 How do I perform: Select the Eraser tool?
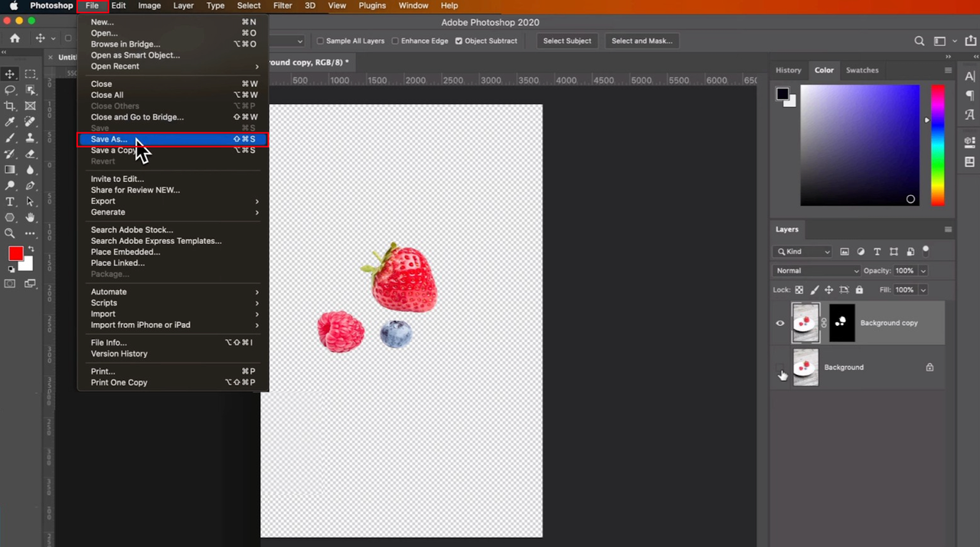30,155
